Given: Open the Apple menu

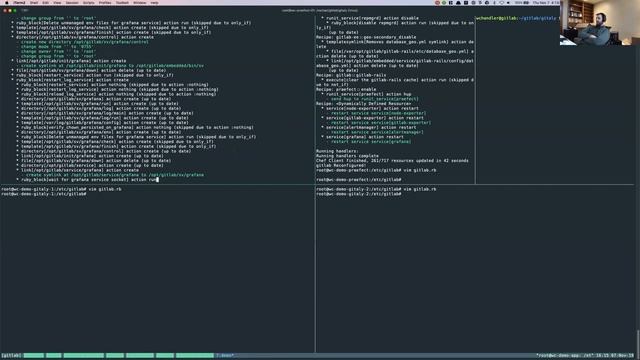Looking at the screenshot, I should [7, 2].
